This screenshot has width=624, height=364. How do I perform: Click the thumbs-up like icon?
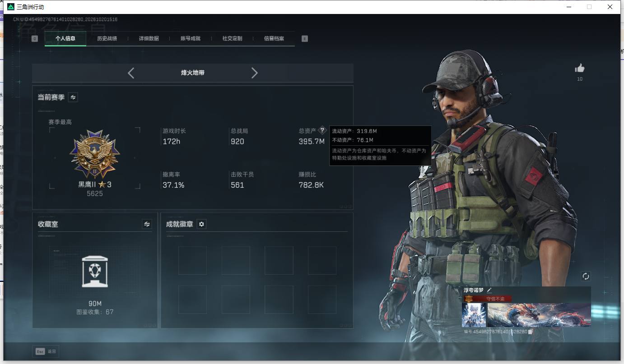580,68
